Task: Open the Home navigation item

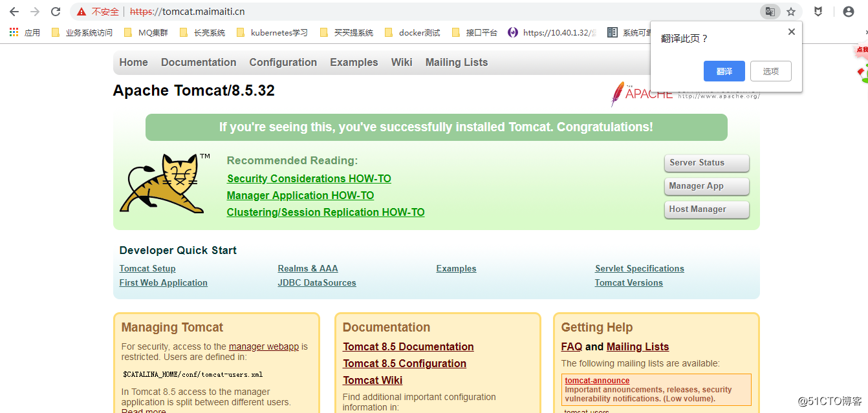Action: tap(133, 62)
